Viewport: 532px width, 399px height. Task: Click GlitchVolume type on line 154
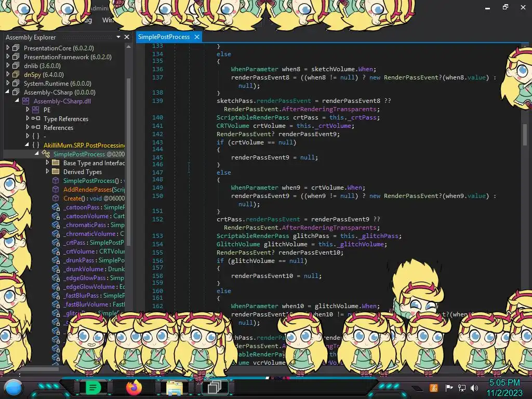click(x=238, y=244)
